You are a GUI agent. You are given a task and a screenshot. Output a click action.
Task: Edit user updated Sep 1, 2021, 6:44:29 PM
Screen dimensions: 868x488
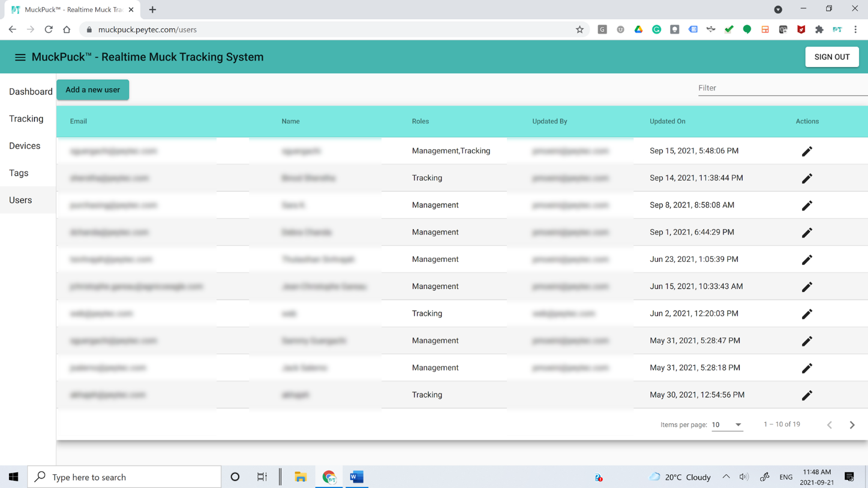[x=807, y=233]
